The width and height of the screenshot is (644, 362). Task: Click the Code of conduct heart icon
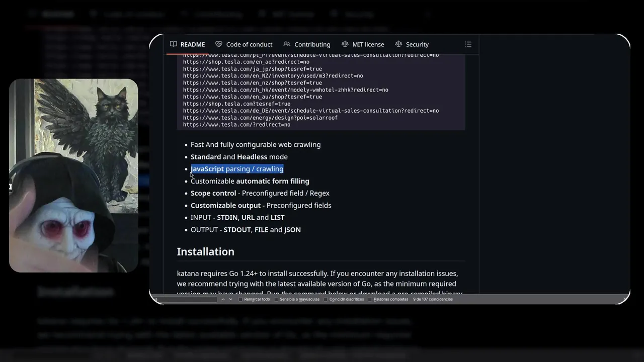[x=219, y=44]
